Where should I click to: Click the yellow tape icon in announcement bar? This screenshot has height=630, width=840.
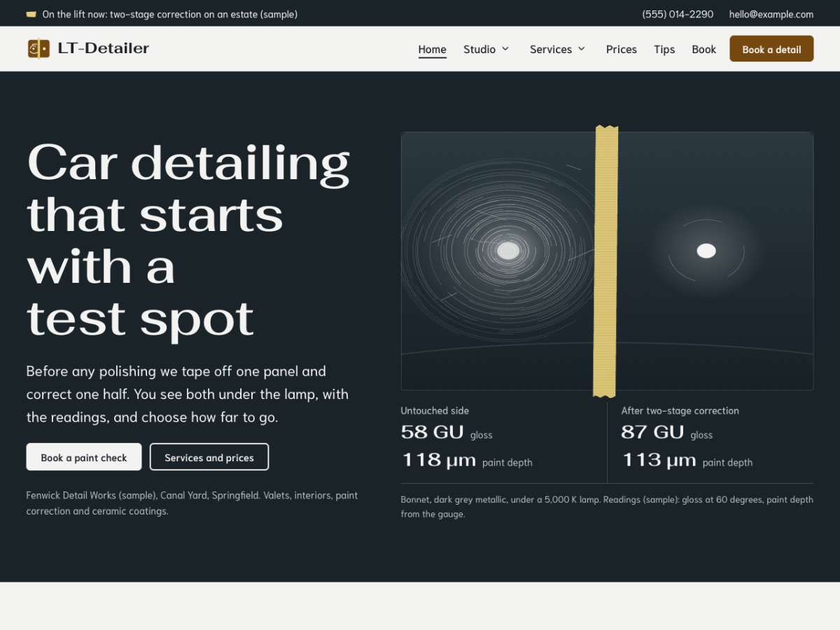(x=31, y=14)
